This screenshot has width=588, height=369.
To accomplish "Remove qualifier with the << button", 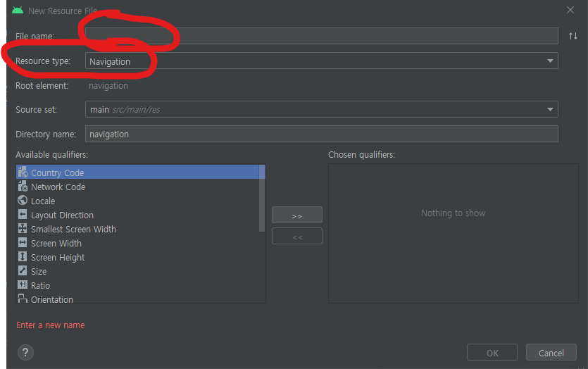I will (x=297, y=236).
